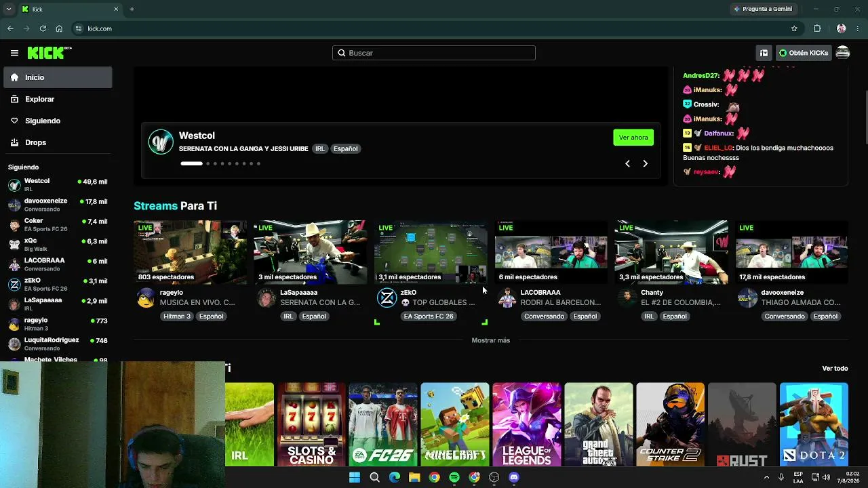The image size is (868, 488).
Task: Click the Obtén KICKs button
Action: [x=804, y=53]
